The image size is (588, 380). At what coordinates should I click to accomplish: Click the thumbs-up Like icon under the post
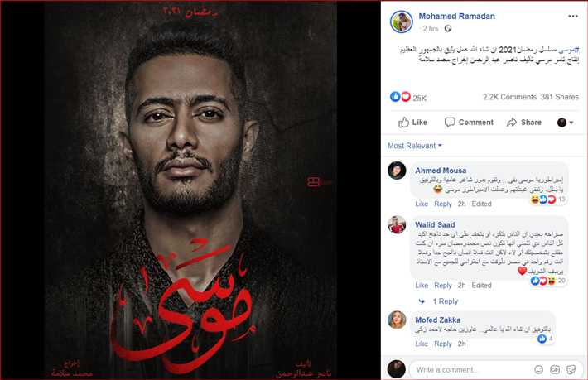point(403,123)
